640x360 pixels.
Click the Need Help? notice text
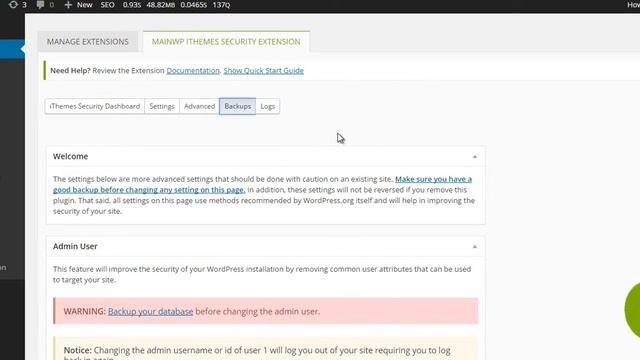click(x=70, y=70)
